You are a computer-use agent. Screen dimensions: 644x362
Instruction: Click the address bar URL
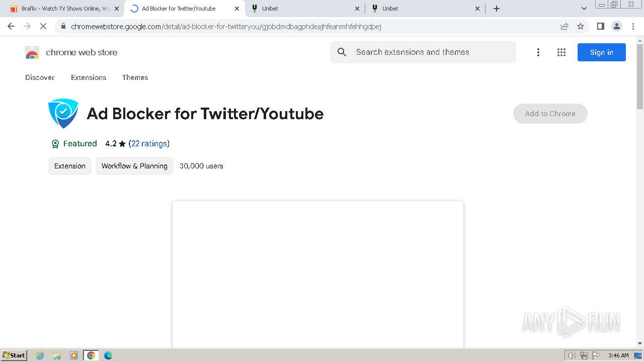[226, 26]
